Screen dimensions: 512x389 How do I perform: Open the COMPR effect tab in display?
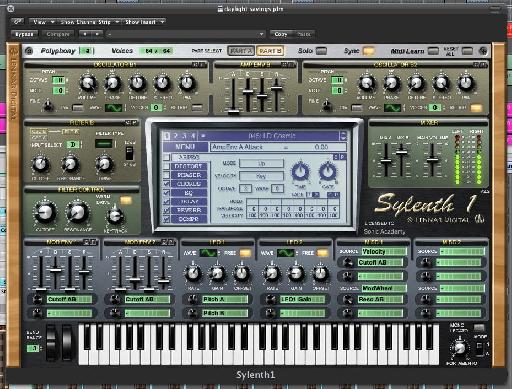189,219
